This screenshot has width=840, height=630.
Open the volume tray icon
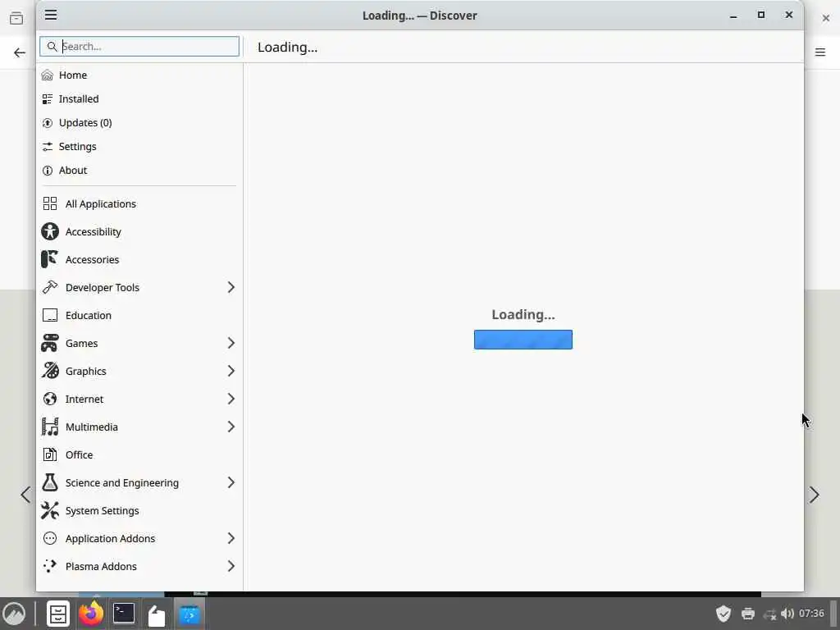(x=787, y=614)
